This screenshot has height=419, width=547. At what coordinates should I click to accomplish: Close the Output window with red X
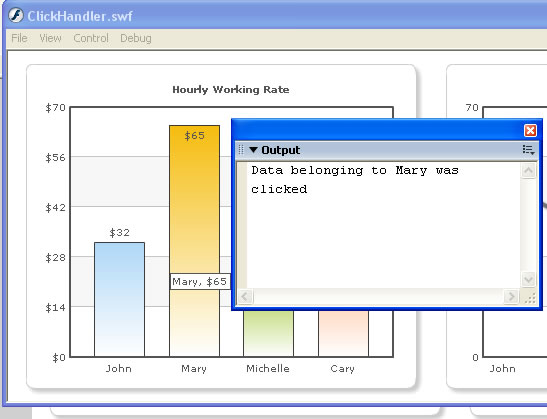(530, 130)
